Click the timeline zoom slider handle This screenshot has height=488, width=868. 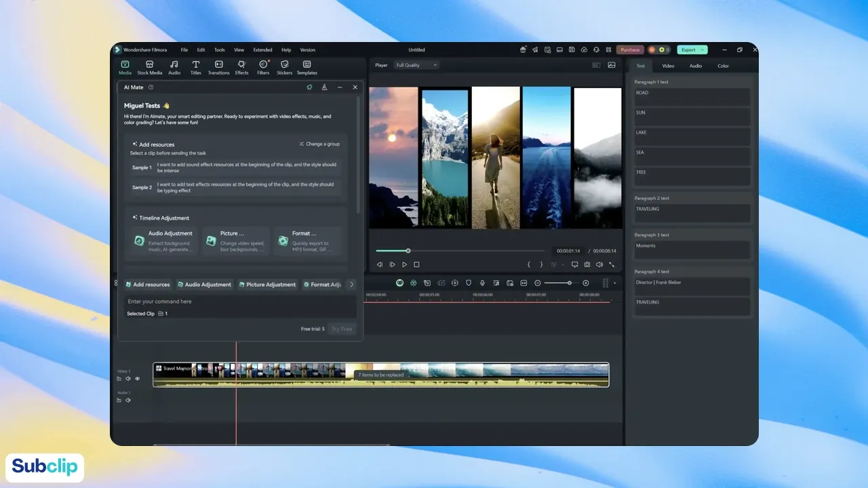tap(570, 283)
